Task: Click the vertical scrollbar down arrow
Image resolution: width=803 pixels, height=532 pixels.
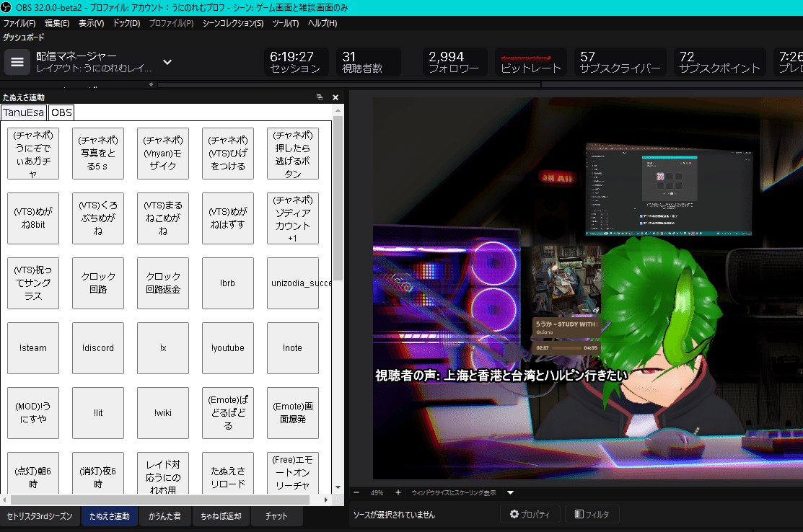Action: (x=338, y=487)
